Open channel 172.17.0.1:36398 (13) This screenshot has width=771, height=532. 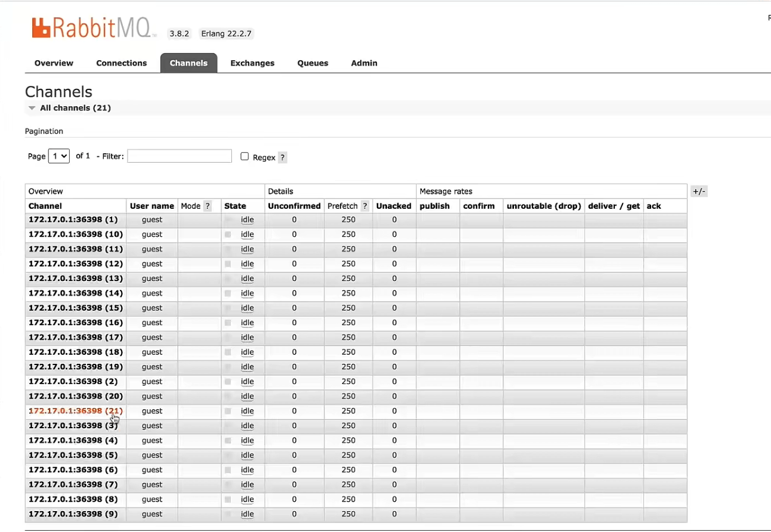76,279
